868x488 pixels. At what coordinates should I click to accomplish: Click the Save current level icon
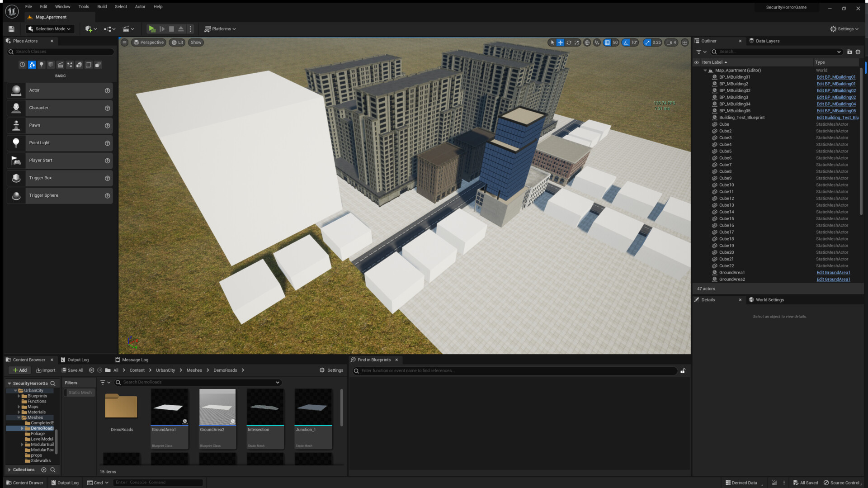pos(11,29)
